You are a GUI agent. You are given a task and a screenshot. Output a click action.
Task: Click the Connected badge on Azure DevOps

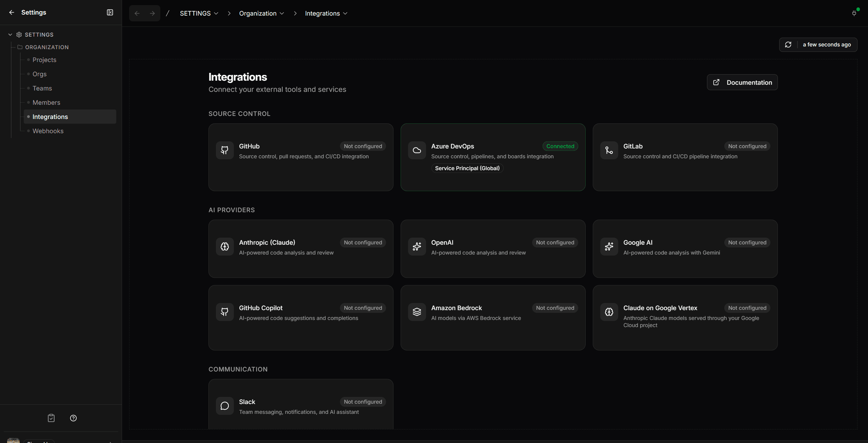pos(560,146)
